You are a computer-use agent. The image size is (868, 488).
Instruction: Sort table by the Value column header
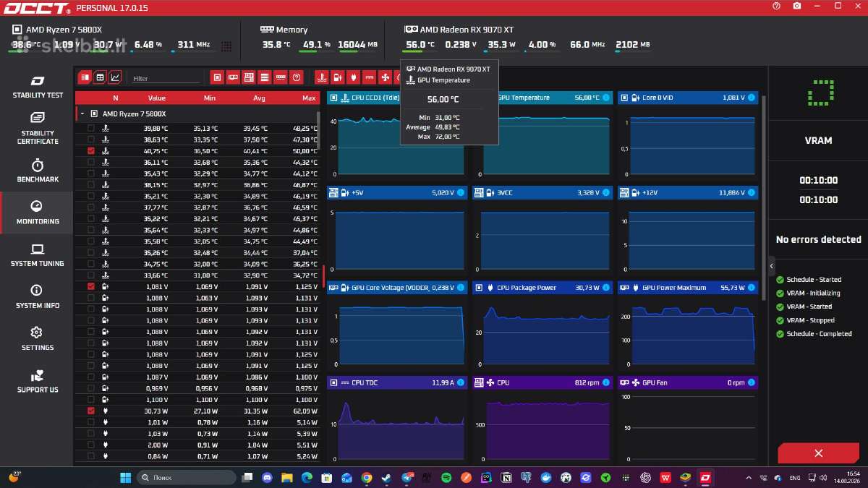pos(157,98)
